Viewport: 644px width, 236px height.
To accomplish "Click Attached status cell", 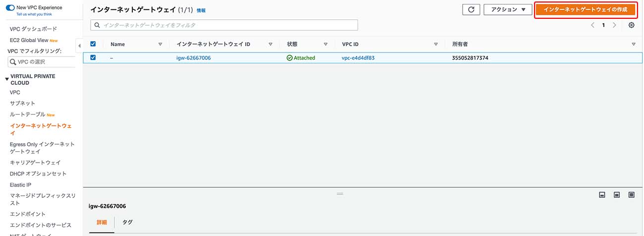I will tap(301, 58).
